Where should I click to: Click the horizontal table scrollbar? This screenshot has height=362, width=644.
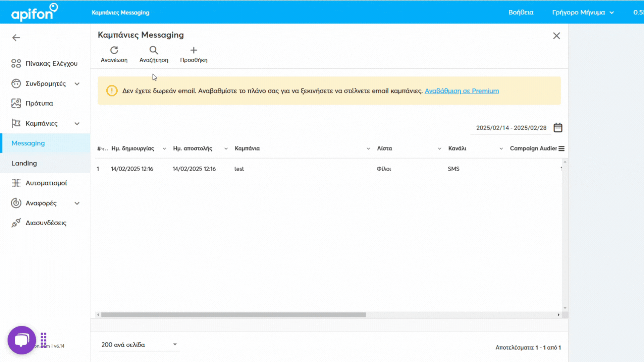[233, 315]
